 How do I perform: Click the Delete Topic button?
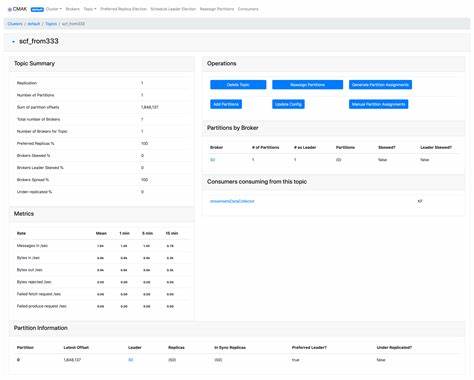238,85
